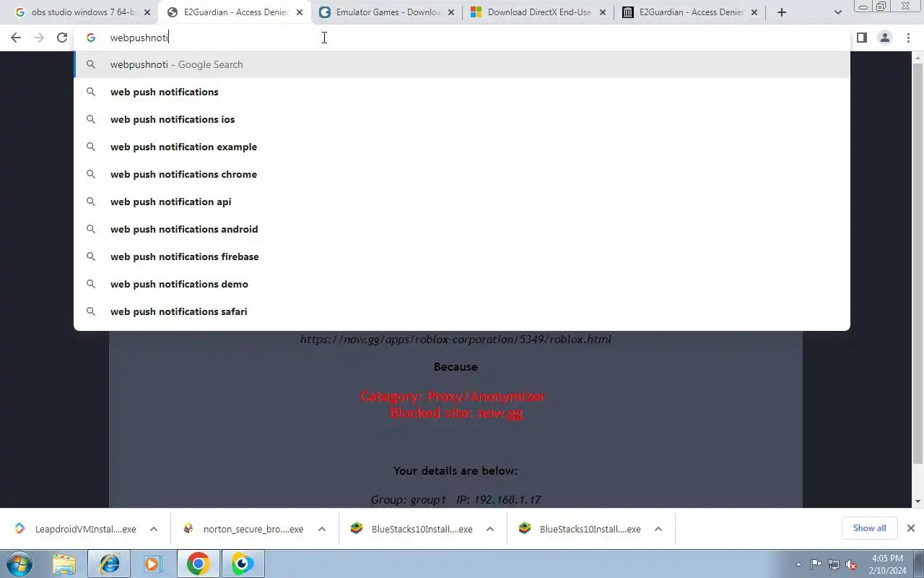The width and height of the screenshot is (924, 578).
Task: Close the Emulator Games tab
Action: coord(450,12)
